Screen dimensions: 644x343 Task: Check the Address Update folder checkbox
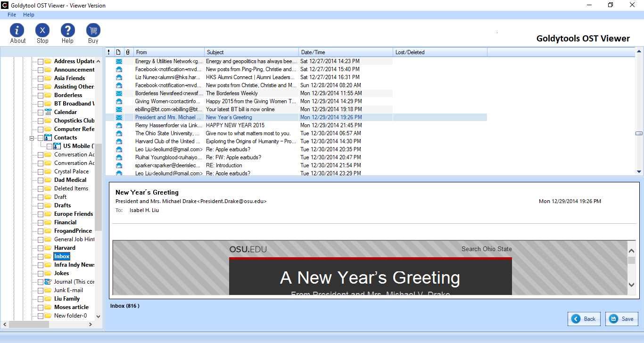point(41,62)
